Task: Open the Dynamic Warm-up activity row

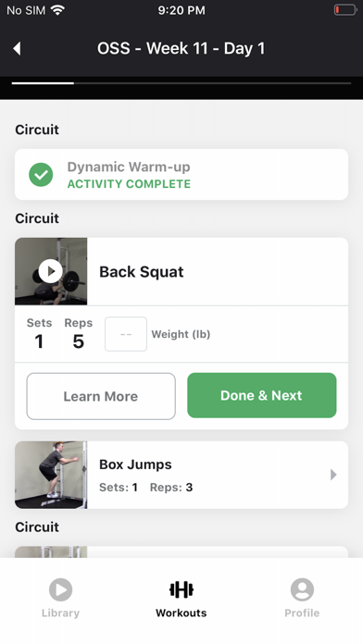Action: pos(181,175)
